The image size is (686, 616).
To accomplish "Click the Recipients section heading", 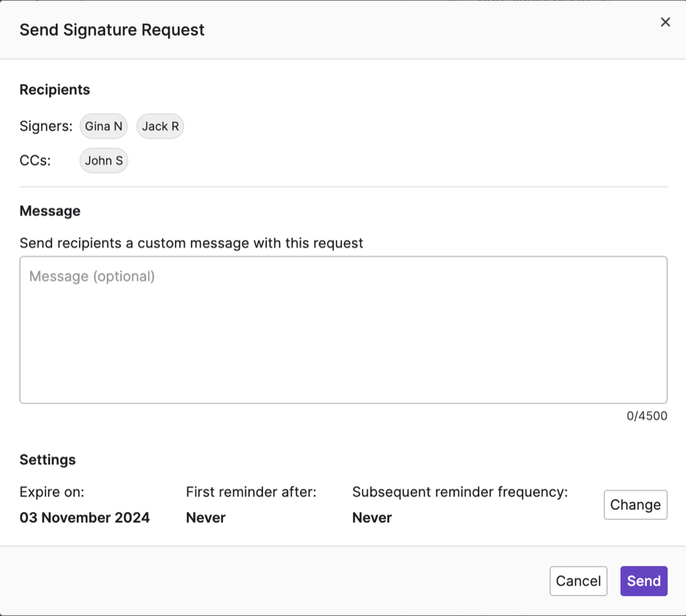I will pyautogui.click(x=54, y=89).
